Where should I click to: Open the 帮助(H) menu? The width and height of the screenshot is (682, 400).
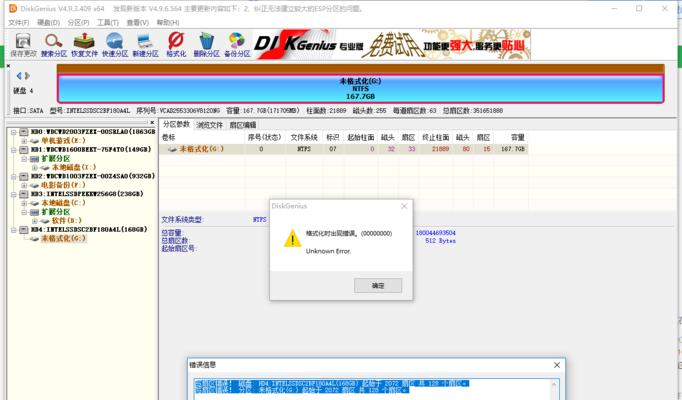(167, 22)
